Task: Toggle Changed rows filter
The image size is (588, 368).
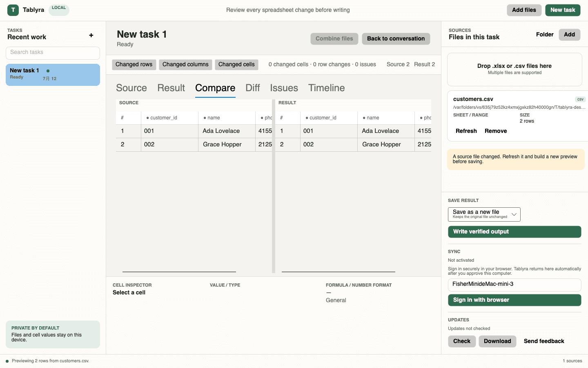Action: click(x=134, y=65)
